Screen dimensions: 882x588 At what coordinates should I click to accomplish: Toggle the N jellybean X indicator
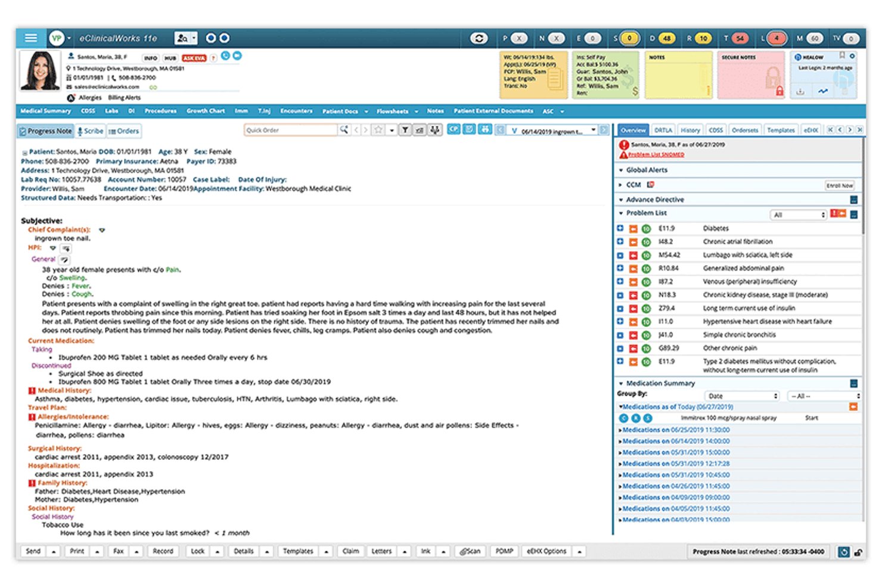click(556, 38)
